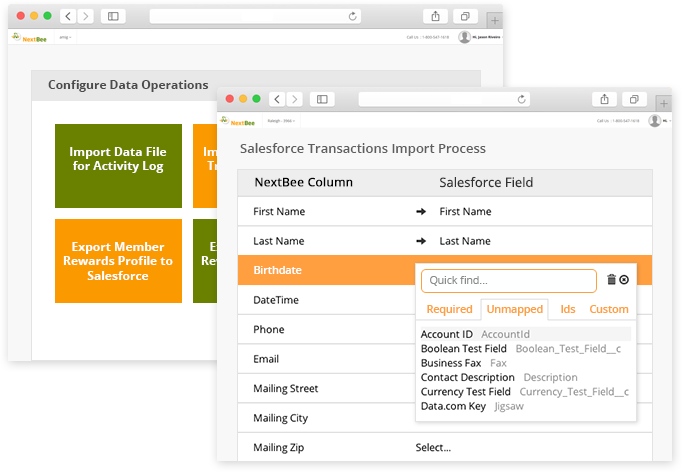
Task: Select Account ID field option
Action: [x=525, y=334]
